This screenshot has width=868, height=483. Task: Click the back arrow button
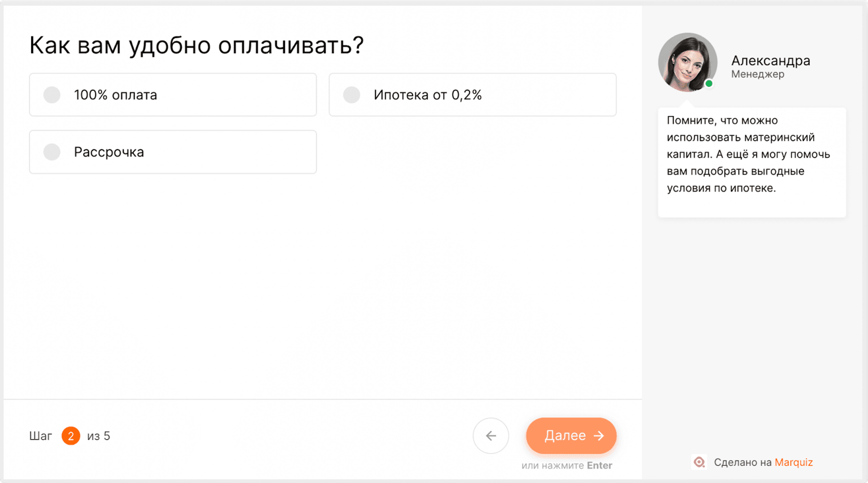tap(491, 436)
